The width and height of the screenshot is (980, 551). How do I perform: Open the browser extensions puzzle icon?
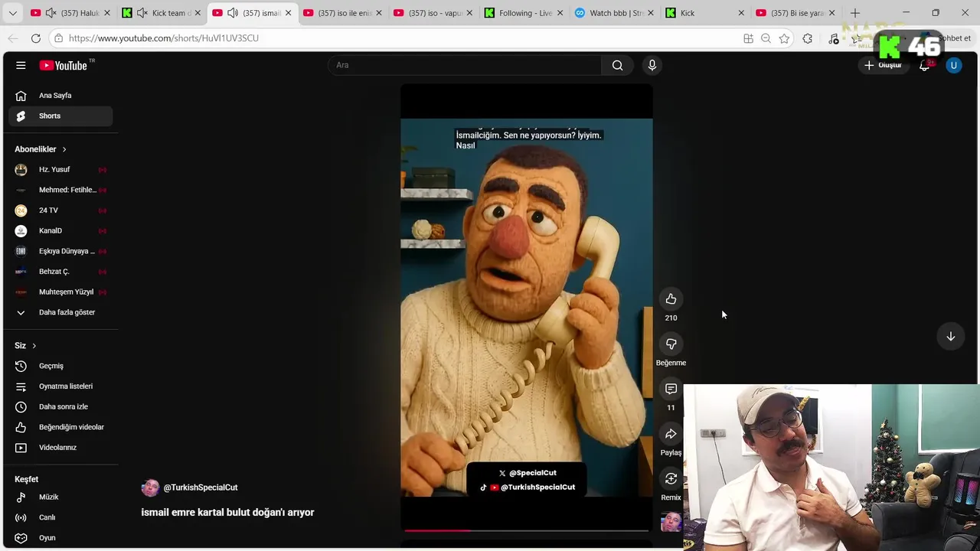808,38
